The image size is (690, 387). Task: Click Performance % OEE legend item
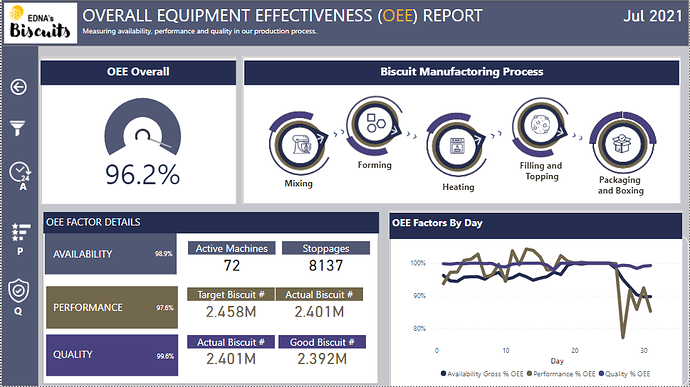pos(561,374)
